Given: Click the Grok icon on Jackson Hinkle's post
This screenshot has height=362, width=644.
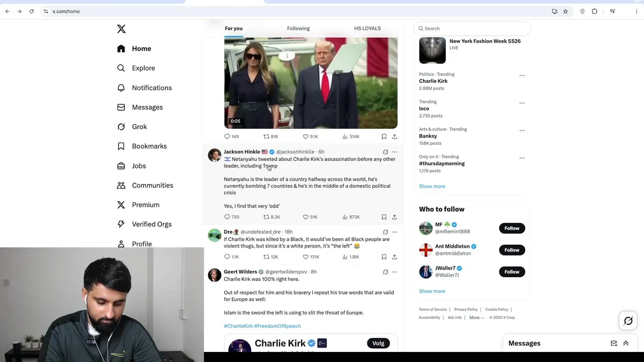Looking at the screenshot, I should pos(385,152).
